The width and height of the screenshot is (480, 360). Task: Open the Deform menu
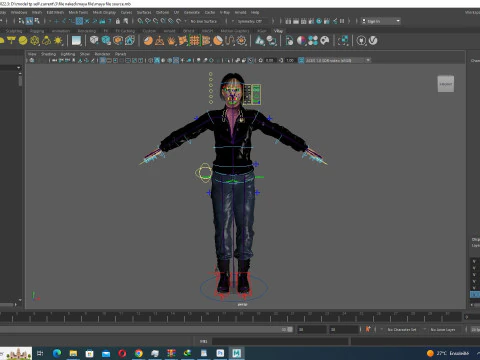[162, 12]
